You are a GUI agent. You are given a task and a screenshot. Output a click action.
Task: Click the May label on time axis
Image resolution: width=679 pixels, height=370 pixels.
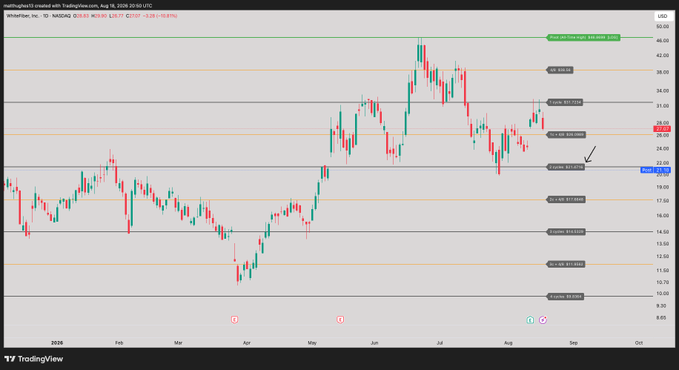point(312,343)
